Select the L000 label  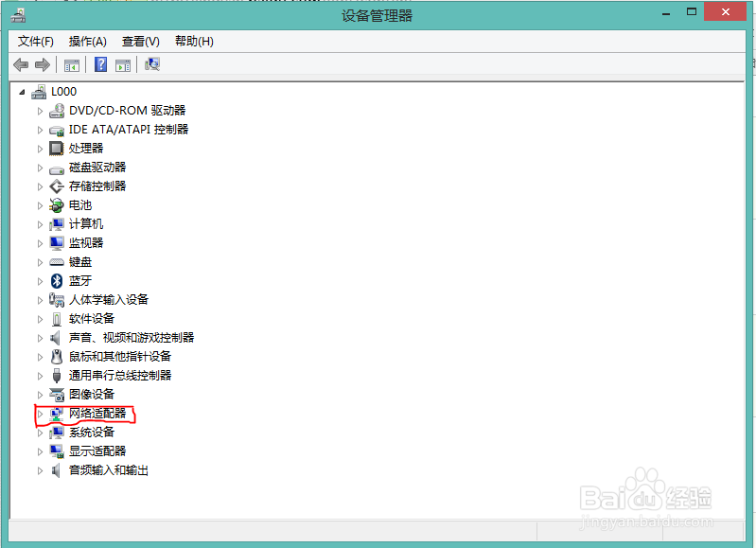click(x=63, y=92)
